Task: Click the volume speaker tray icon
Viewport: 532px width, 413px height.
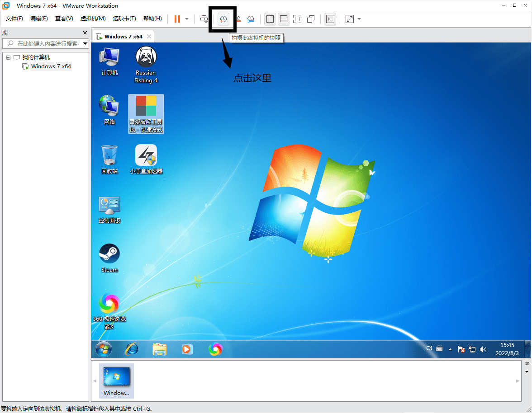Action: click(483, 349)
